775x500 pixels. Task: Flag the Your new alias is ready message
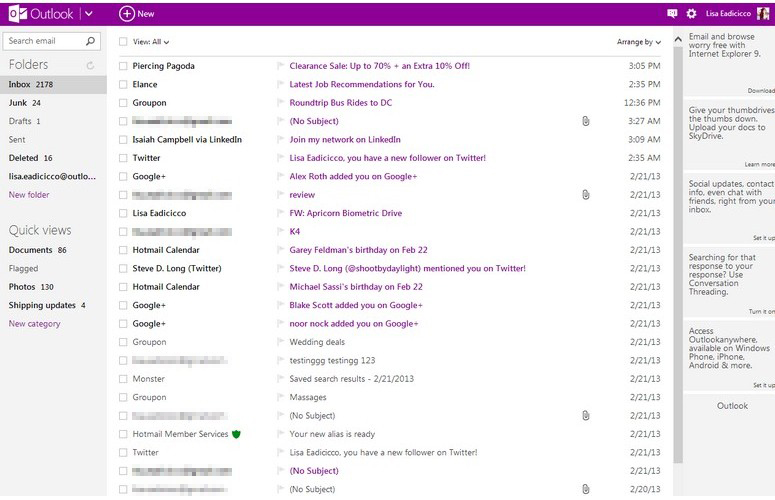click(x=280, y=434)
